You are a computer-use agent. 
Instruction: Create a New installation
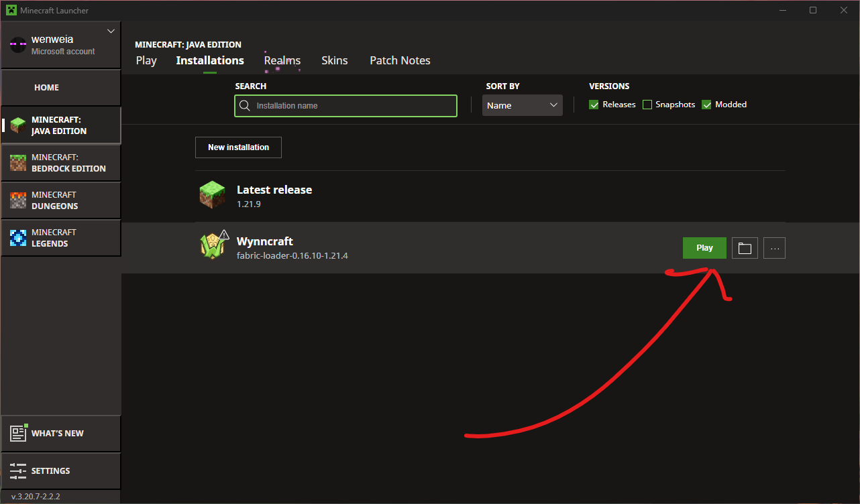click(238, 147)
